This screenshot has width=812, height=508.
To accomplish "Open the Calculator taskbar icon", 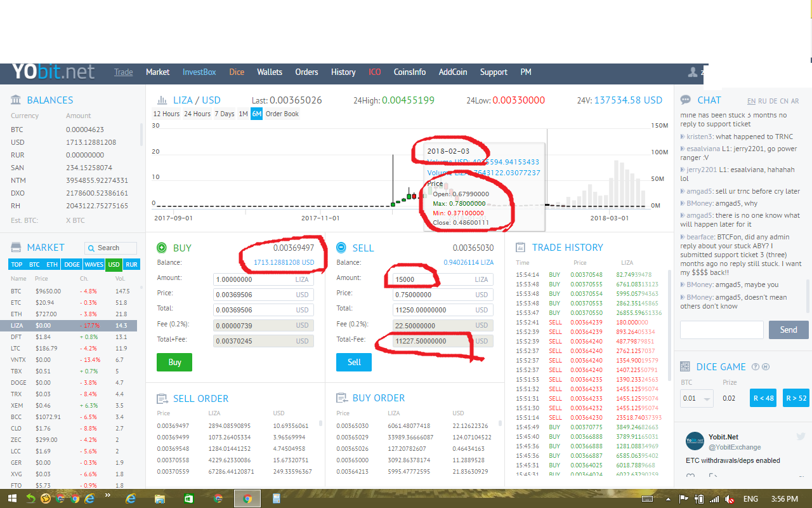I will pyautogui.click(x=277, y=499).
